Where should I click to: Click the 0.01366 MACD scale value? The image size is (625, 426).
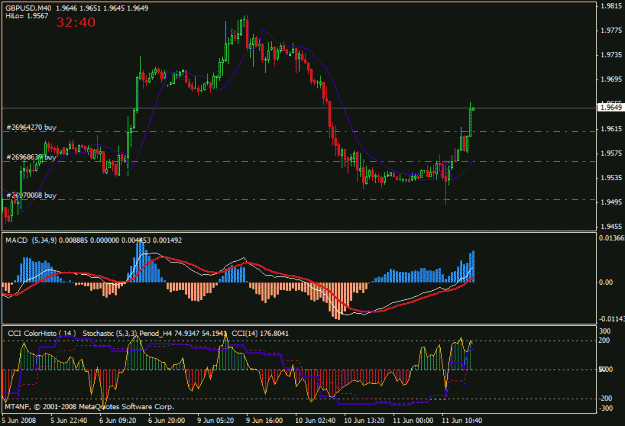pyautogui.click(x=611, y=238)
